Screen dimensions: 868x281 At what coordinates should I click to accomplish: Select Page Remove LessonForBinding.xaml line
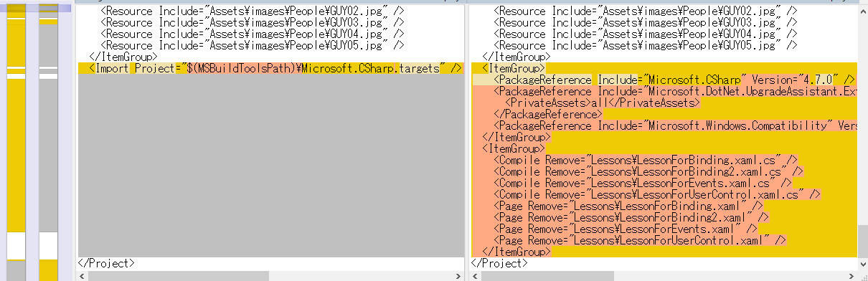[628, 206]
